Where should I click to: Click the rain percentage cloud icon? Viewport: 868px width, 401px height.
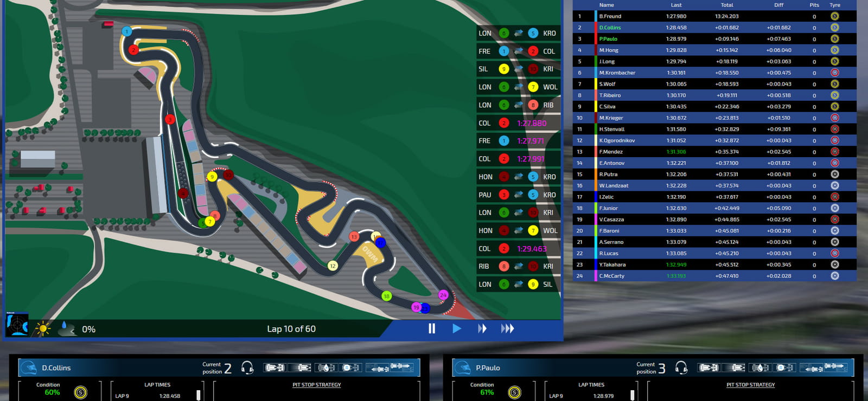pyautogui.click(x=66, y=328)
